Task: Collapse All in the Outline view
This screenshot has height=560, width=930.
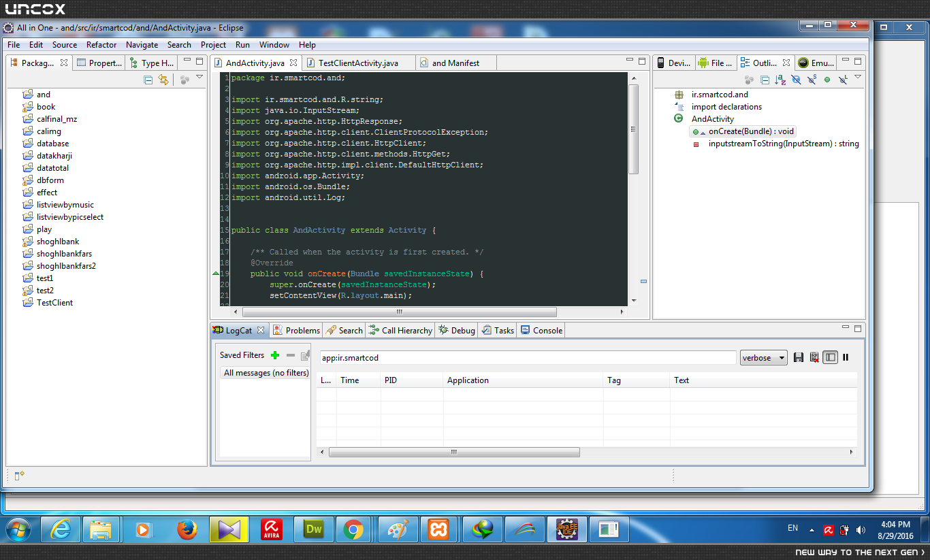Action: pos(765,80)
